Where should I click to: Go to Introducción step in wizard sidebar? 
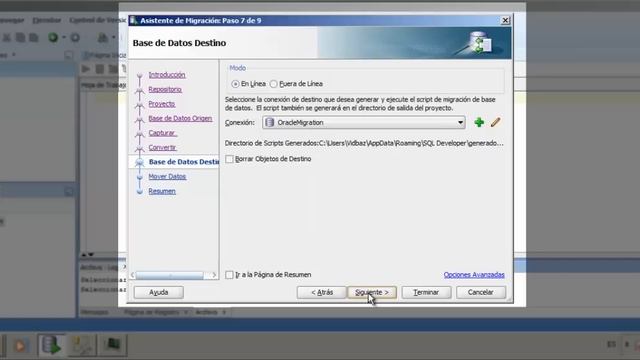(x=167, y=75)
